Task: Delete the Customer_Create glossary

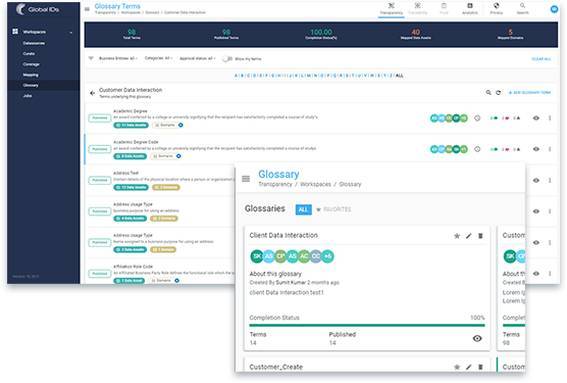Action: coord(481,367)
